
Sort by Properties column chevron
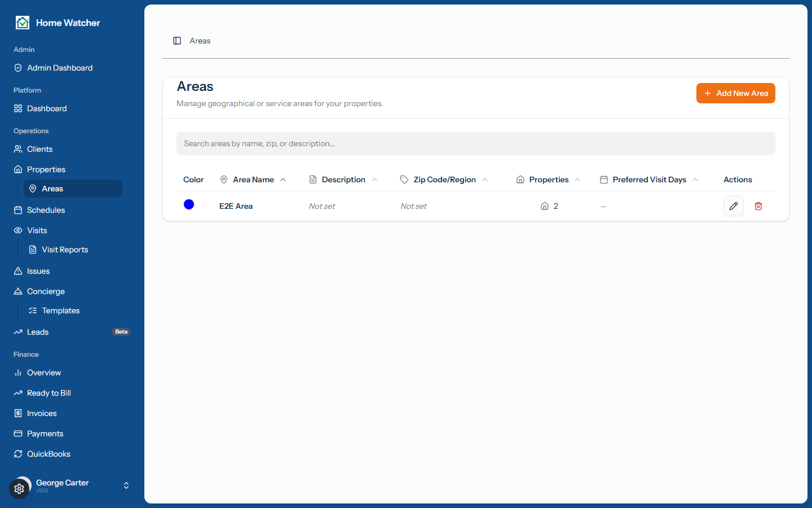(577, 179)
